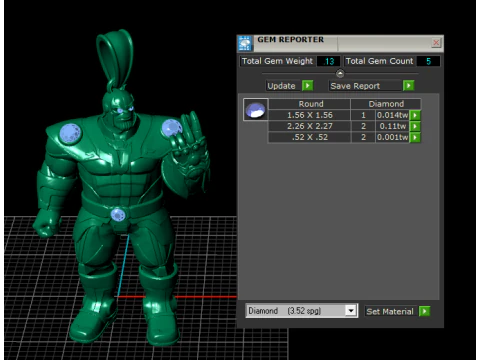480x360 pixels.
Task: Click the Total Gem Weight label
Action: click(x=277, y=61)
